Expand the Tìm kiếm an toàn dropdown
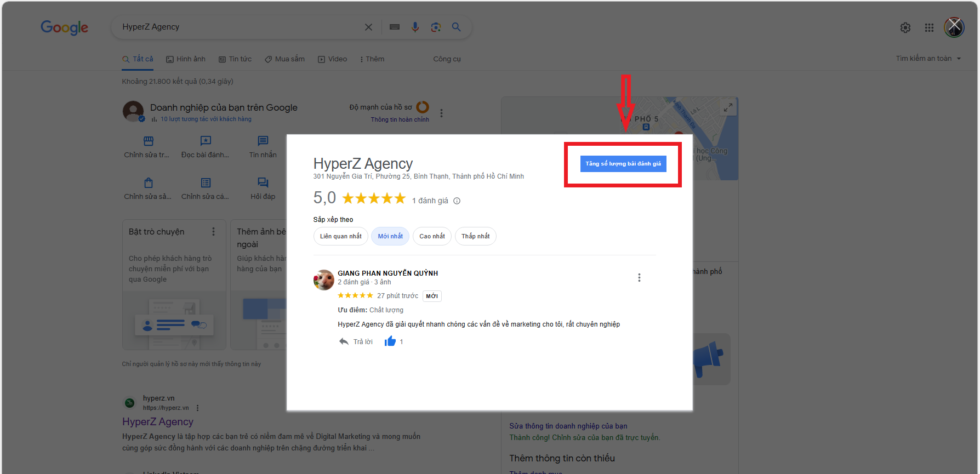The image size is (980, 474). click(x=928, y=59)
